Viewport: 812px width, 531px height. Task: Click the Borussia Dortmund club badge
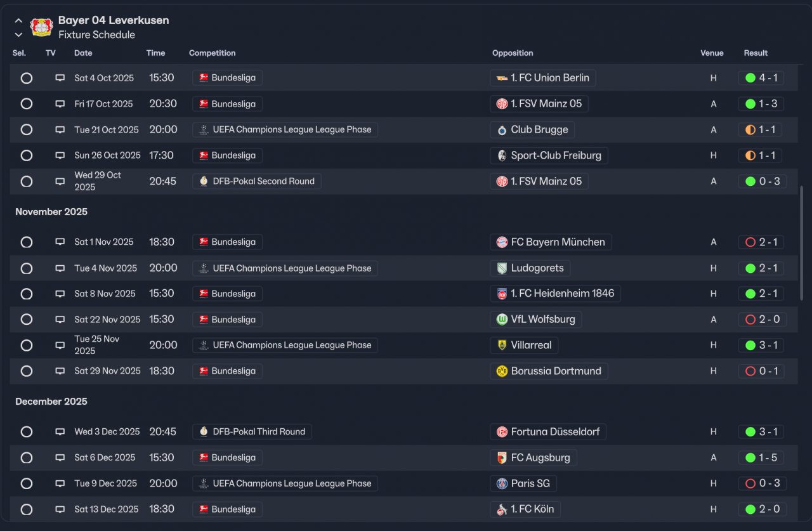point(502,371)
